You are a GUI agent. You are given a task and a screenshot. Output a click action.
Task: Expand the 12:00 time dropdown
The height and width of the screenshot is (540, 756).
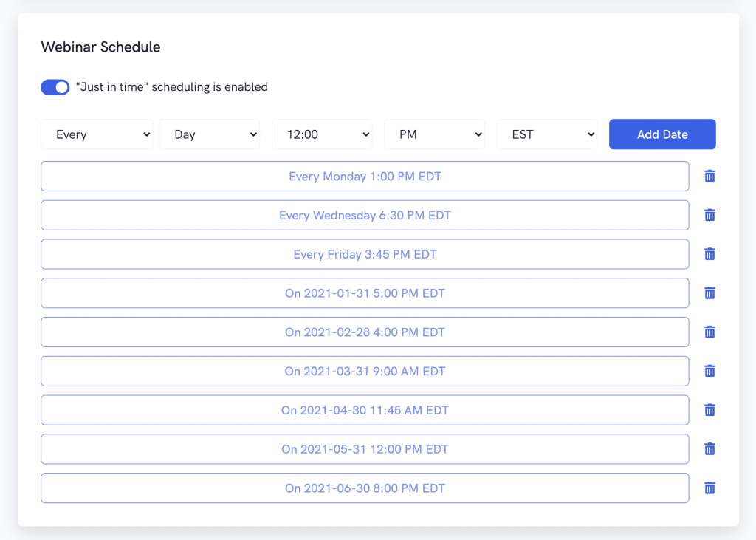pos(322,134)
